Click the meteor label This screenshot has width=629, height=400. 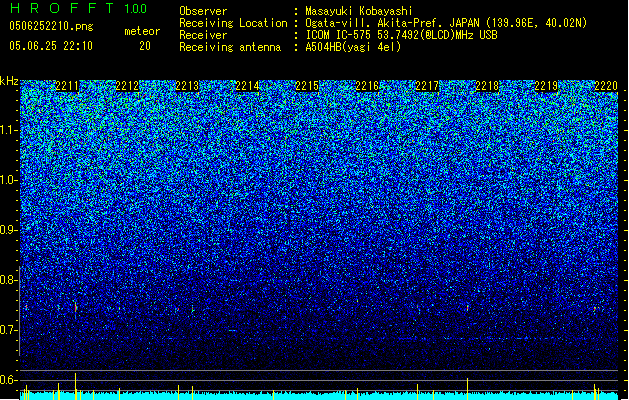coord(142,31)
